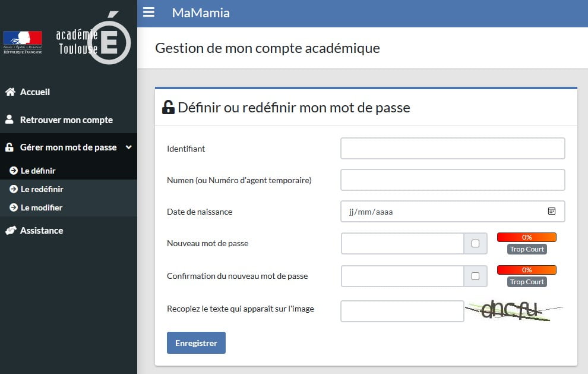
Task: Click the user icon beside Retrouver mon compte
Action: 10,120
